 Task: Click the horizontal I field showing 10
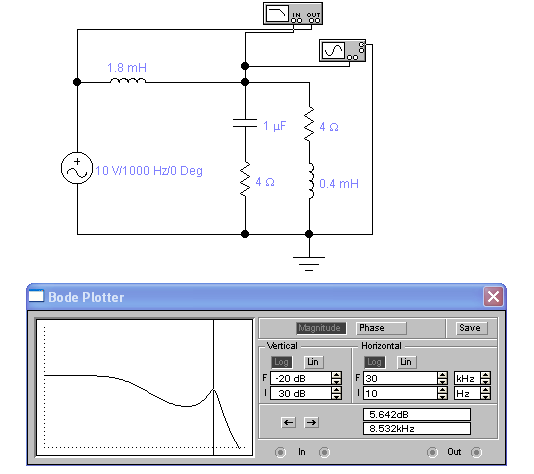pyautogui.click(x=401, y=393)
